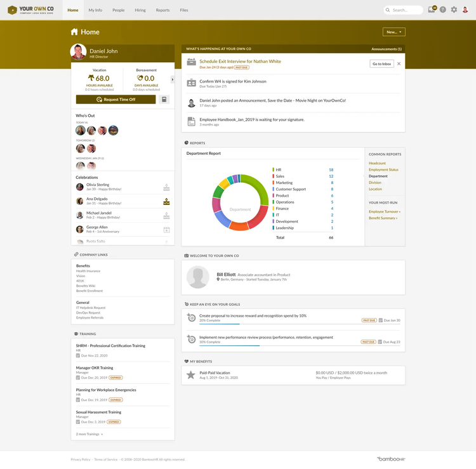Click the announcement poster avatar icon
Viewport: 476px width, 469px height.
[191, 103]
